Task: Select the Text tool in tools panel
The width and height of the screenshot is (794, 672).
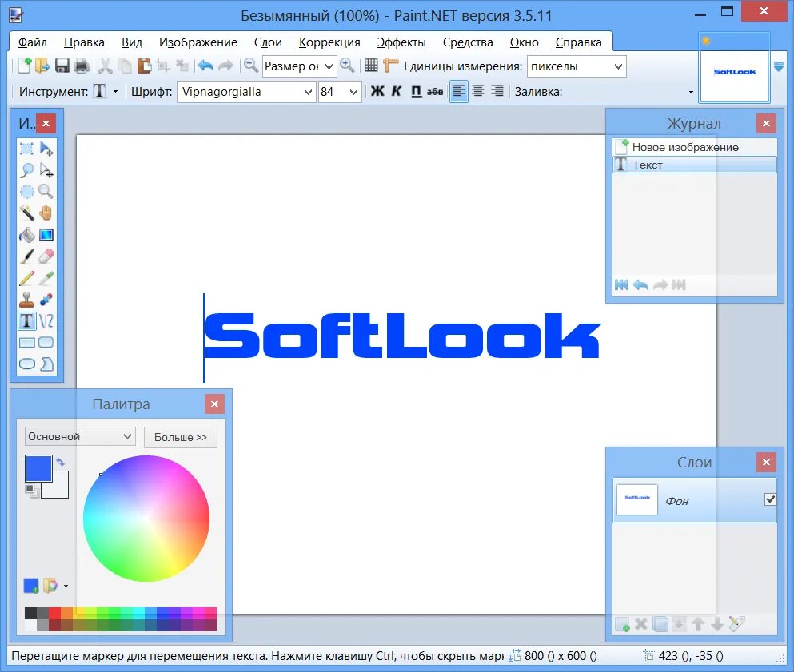Action: [27, 321]
